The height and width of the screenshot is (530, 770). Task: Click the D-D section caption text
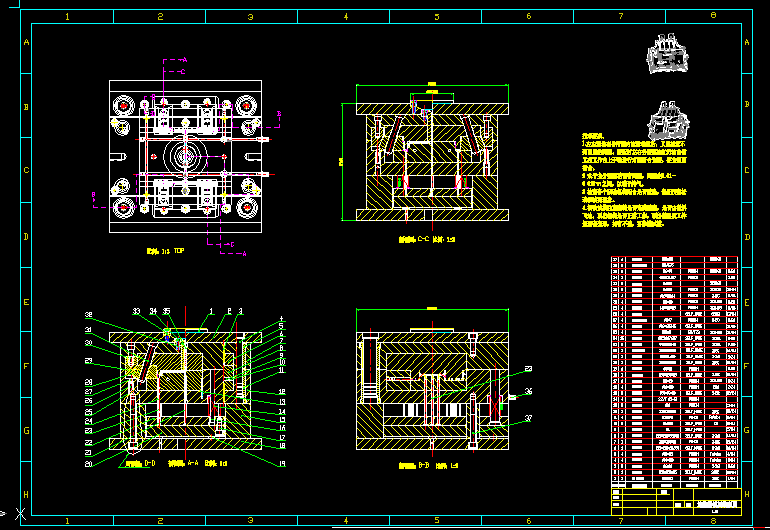pyautogui.click(x=140, y=463)
